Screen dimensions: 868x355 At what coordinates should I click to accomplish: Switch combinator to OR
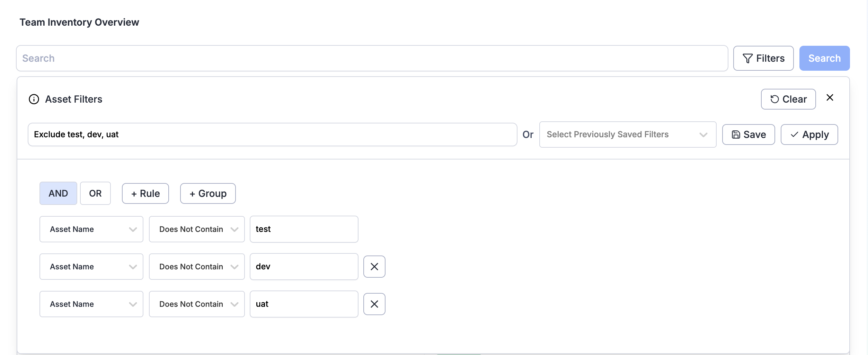point(95,193)
